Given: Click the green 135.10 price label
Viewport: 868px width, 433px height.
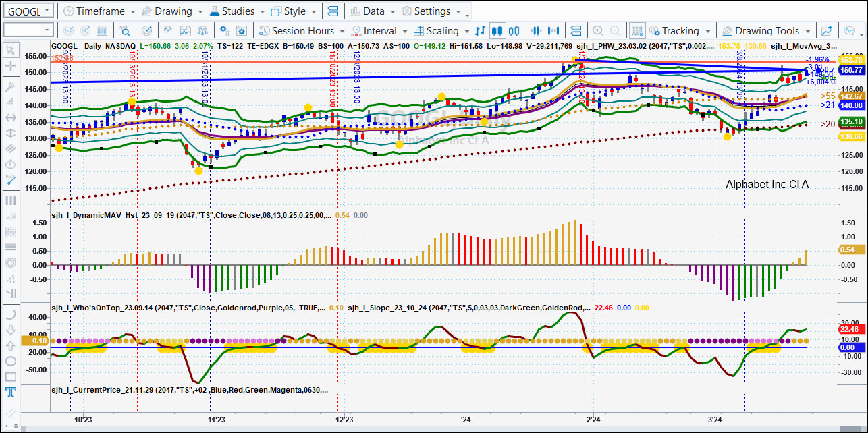Looking at the screenshot, I should coord(852,121).
